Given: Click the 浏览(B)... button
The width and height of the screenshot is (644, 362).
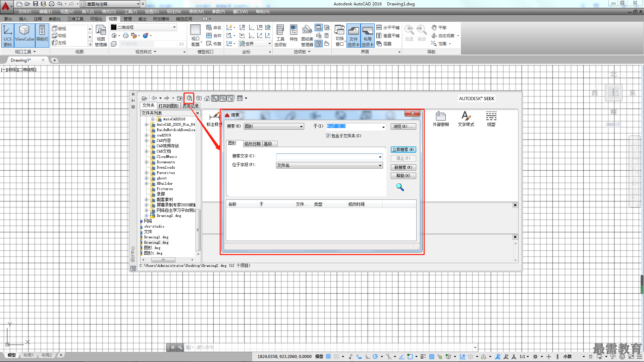Looking at the screenshot, I should [403, 126].
